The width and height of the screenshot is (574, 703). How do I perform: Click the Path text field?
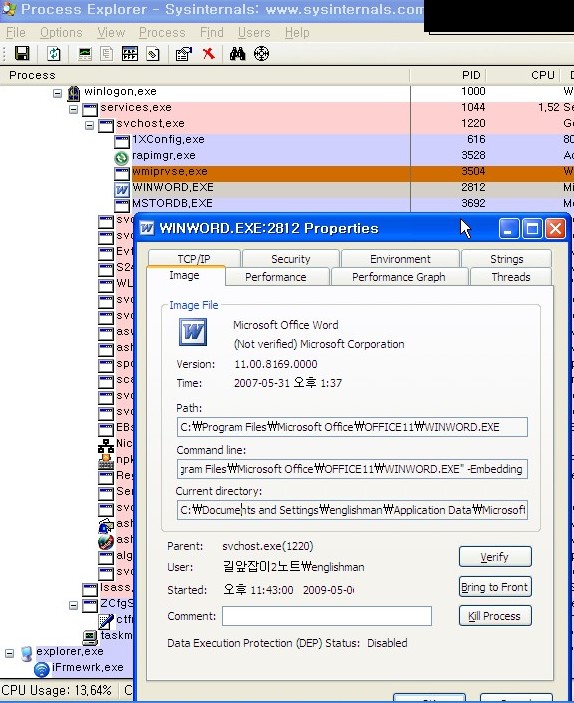click(x=352, y=427)
